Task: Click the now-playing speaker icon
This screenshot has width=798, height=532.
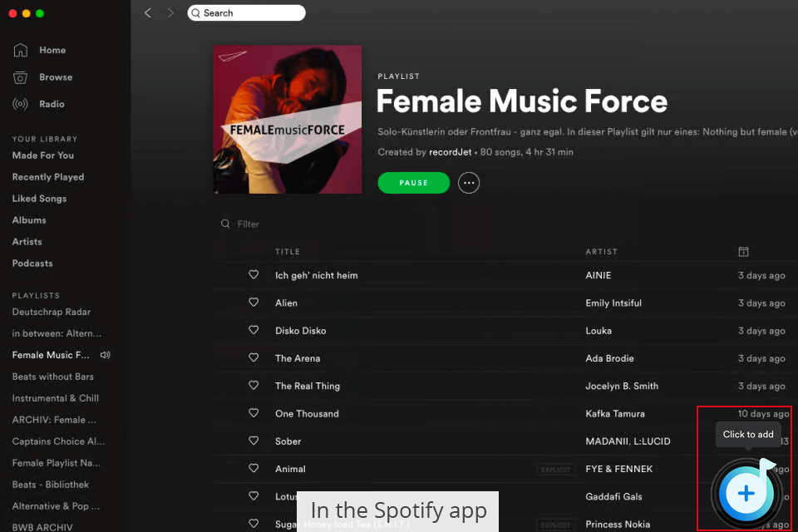Action: (106, 355)
